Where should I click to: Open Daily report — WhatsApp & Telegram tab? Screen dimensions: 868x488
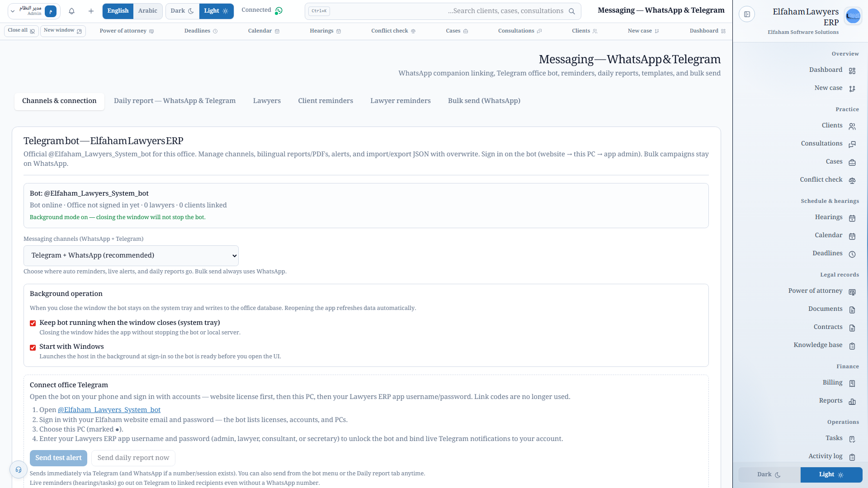(x=175, y=101)
